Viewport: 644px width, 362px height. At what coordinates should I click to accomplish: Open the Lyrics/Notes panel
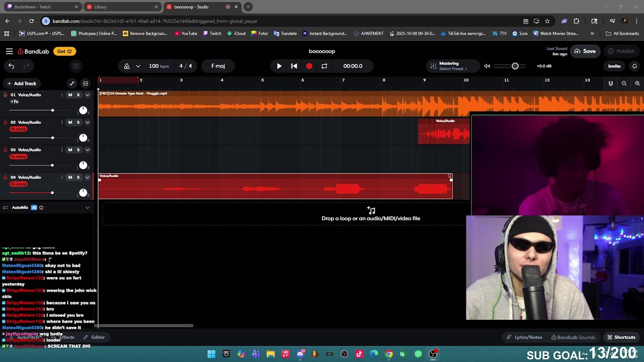pyautogui.click(x=524, y=337)
